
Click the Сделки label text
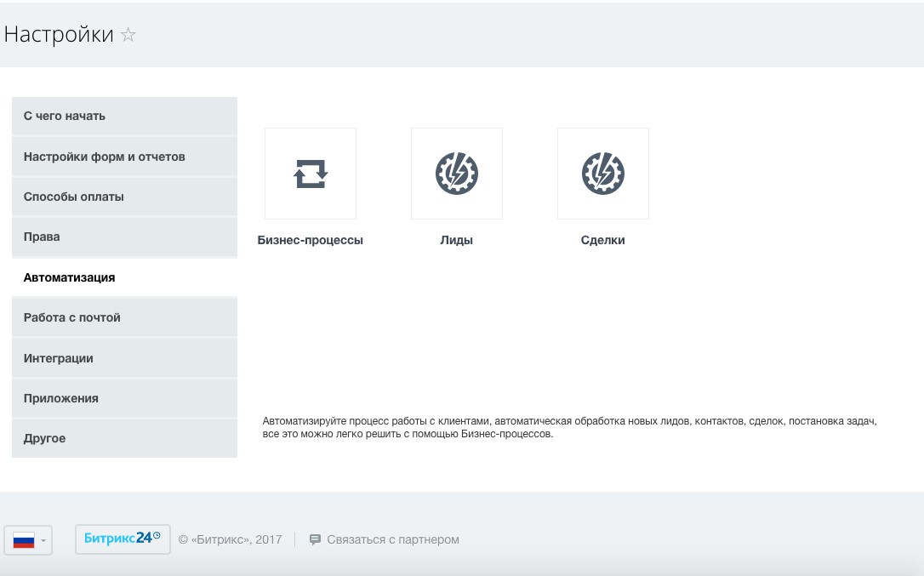[x=603, y=240]
